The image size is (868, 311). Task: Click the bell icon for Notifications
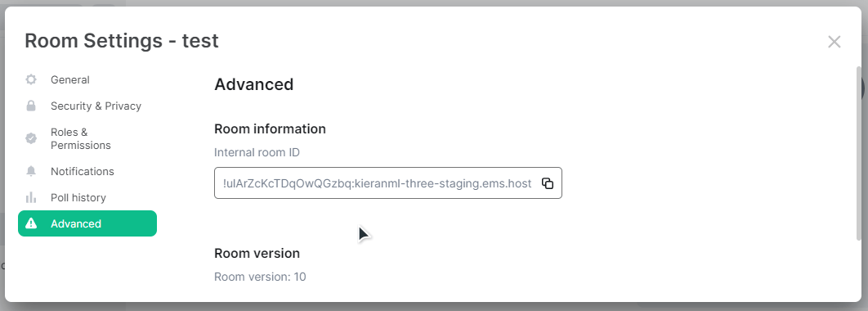[31, 171]
